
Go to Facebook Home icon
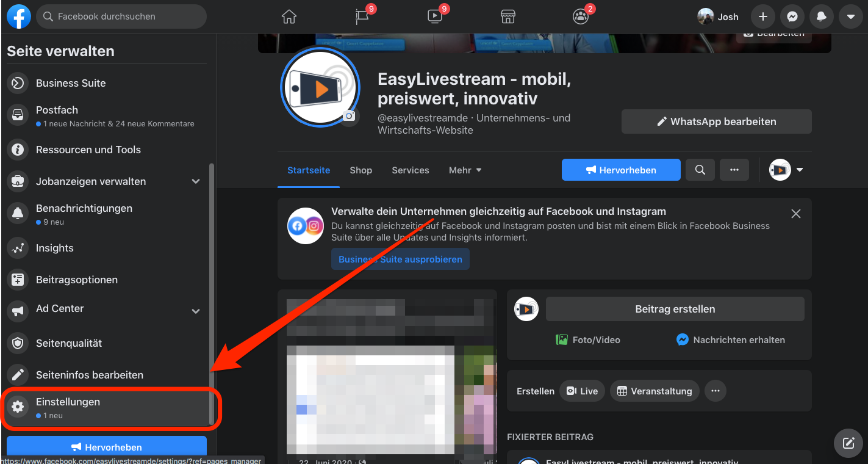click(289, 17)
